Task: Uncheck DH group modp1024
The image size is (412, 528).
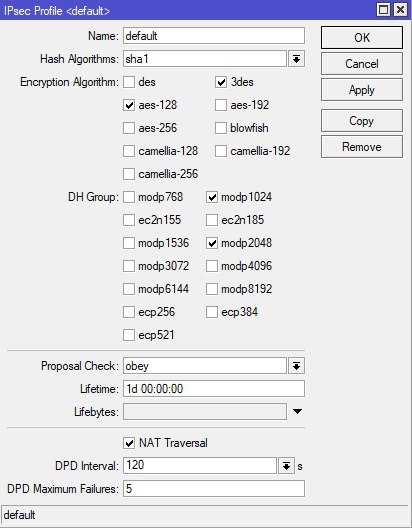Action: [212, 197]
